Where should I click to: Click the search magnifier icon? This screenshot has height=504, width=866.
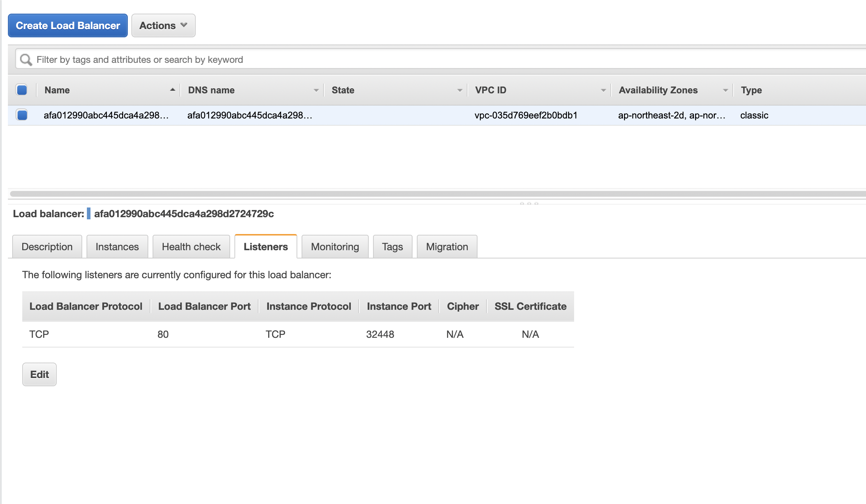26,60
